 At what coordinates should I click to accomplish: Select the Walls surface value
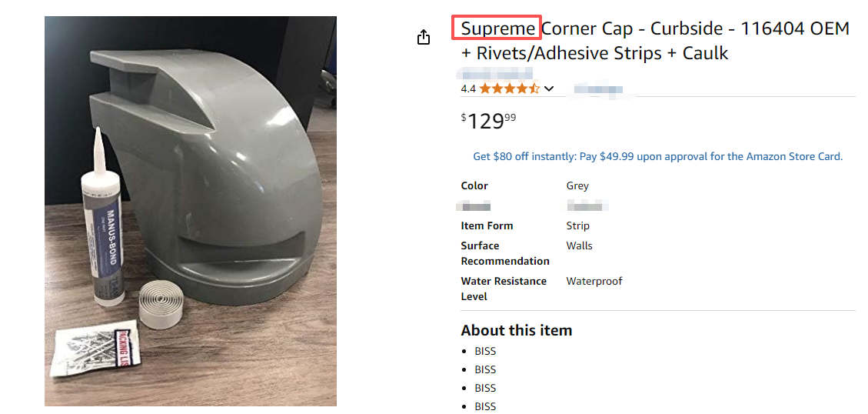pyautogui.click(x=579, y=245)
